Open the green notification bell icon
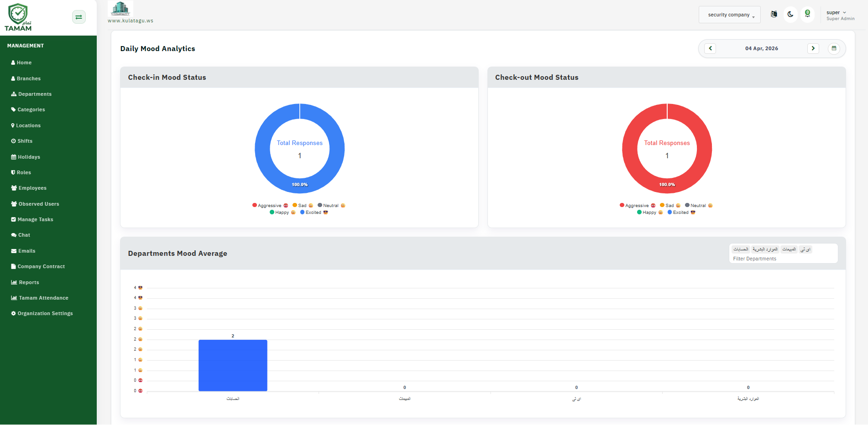Screen dimensions: 868x425 click(x=807, y=14)
